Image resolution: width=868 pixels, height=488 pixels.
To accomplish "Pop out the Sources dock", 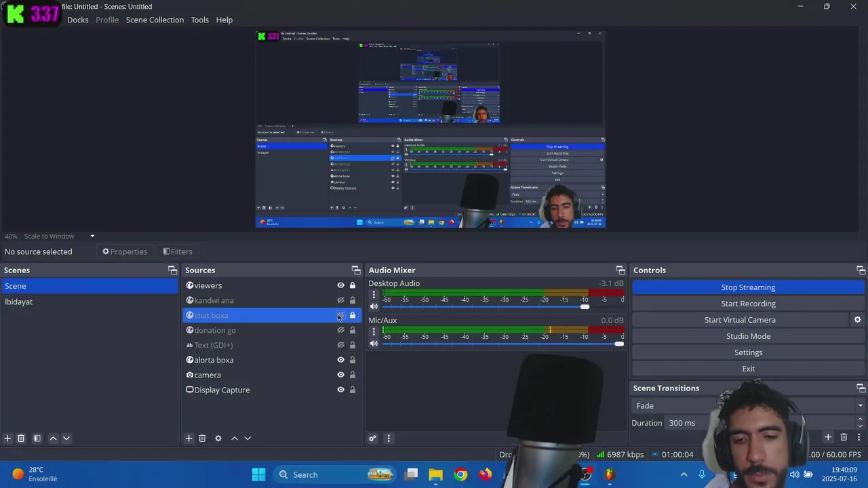I will click(355, 270).
